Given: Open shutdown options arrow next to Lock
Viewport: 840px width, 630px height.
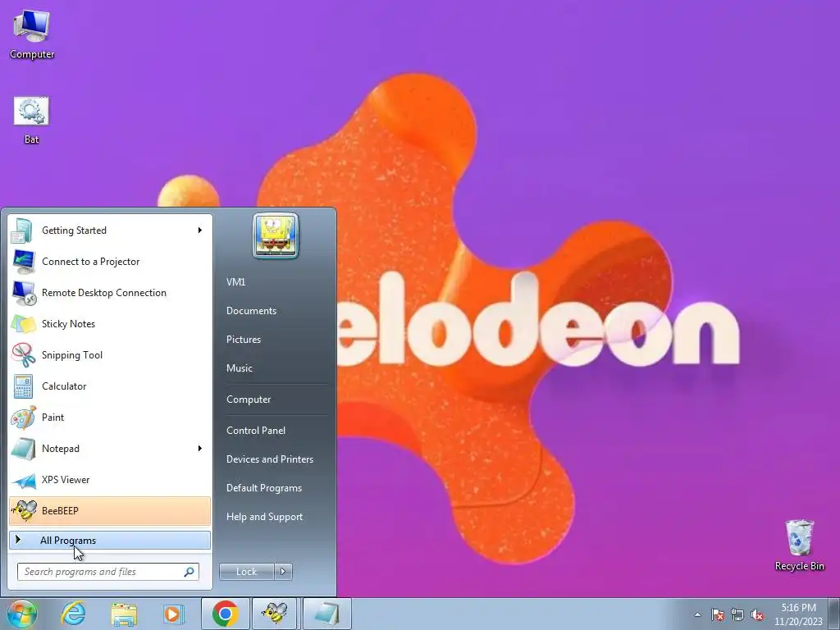Looking at the screenshot, I should [x=283, y=572].
